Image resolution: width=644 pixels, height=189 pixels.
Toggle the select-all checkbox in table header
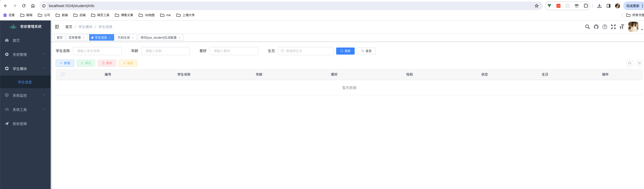[x=63, y=74]
